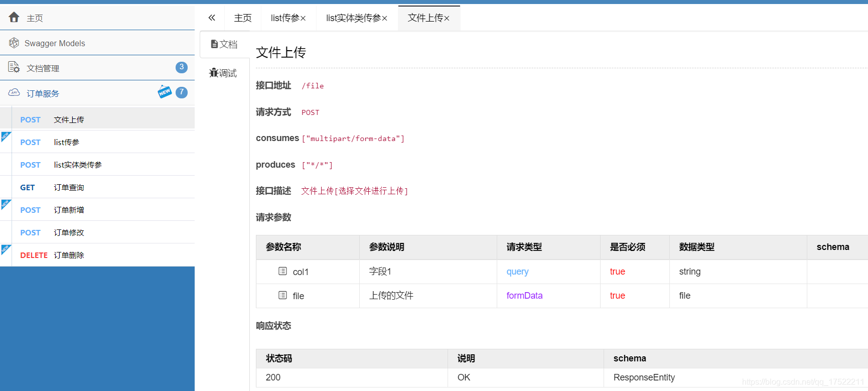The height and width of the screenshot is (391, 868).
Task: Click the home icon in the sidebar
Action: (14, 17)
